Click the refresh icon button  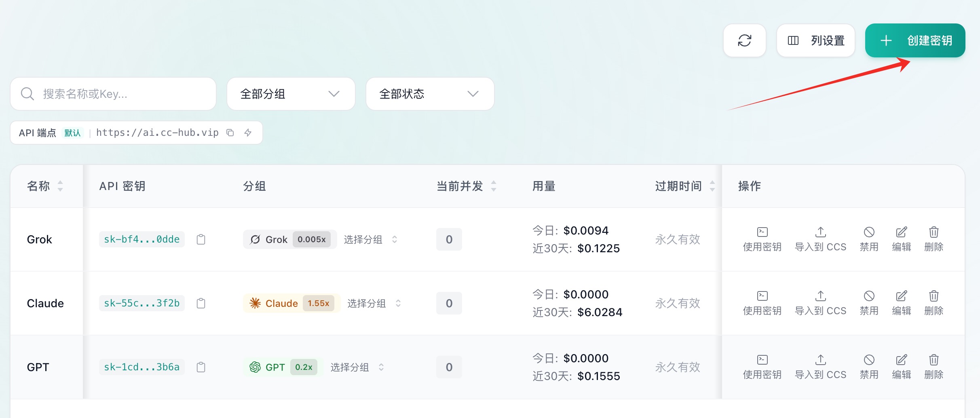tap(744, 40)
